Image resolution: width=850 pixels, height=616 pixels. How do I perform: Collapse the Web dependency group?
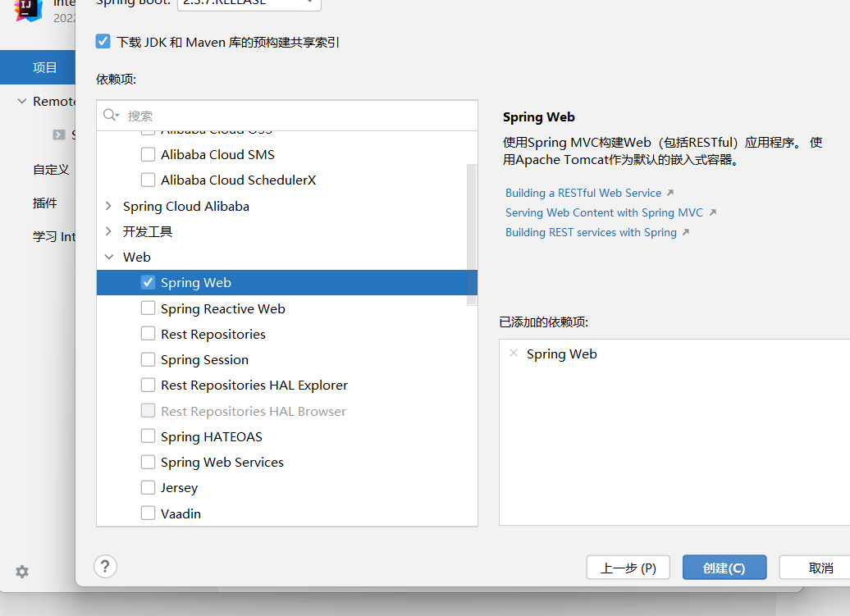(108, 257)
